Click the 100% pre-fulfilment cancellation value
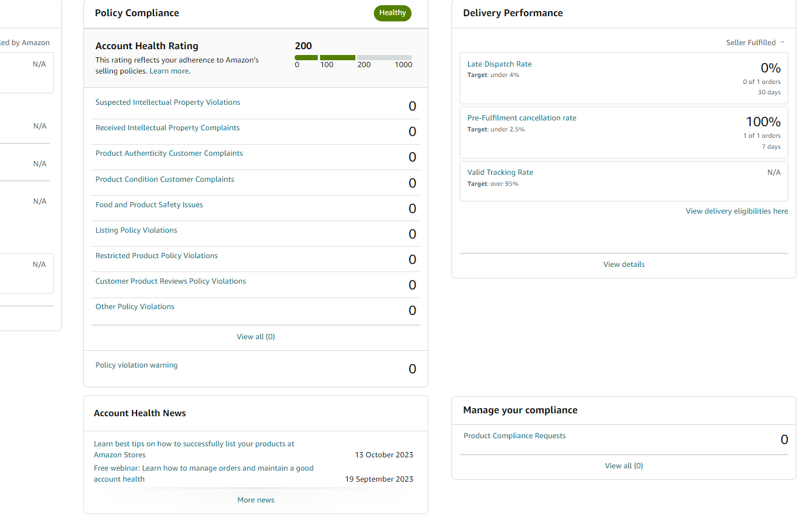The height and width of the screenshot is (532, 801). coord(763,122)
